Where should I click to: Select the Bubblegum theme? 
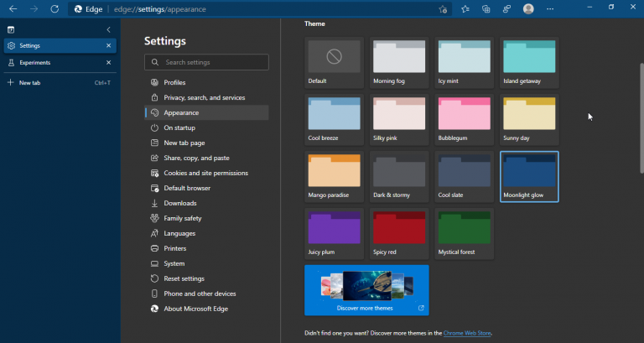click(464, 120)
